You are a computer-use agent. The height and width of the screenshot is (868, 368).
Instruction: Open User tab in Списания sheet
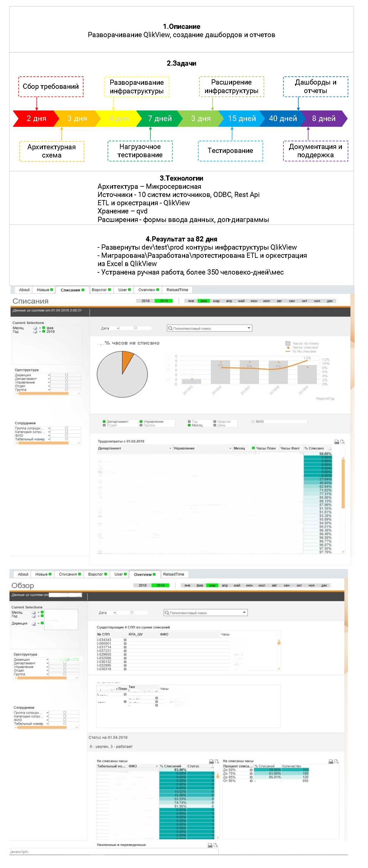(x=124, y=290)
